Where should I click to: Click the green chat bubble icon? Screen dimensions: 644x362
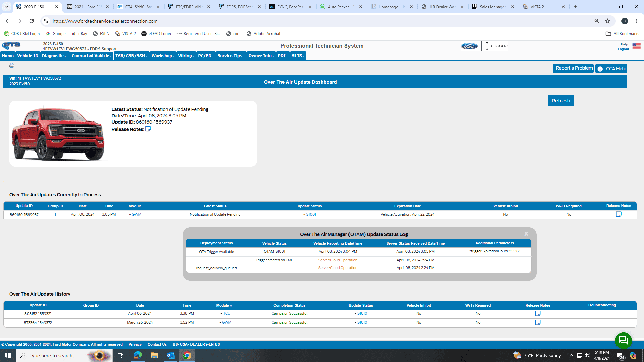point(623,341)
